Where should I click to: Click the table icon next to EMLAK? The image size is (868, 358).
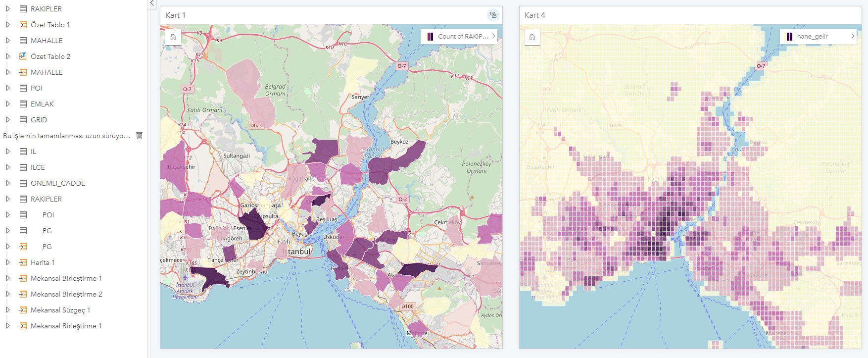[x=23, y=104]
